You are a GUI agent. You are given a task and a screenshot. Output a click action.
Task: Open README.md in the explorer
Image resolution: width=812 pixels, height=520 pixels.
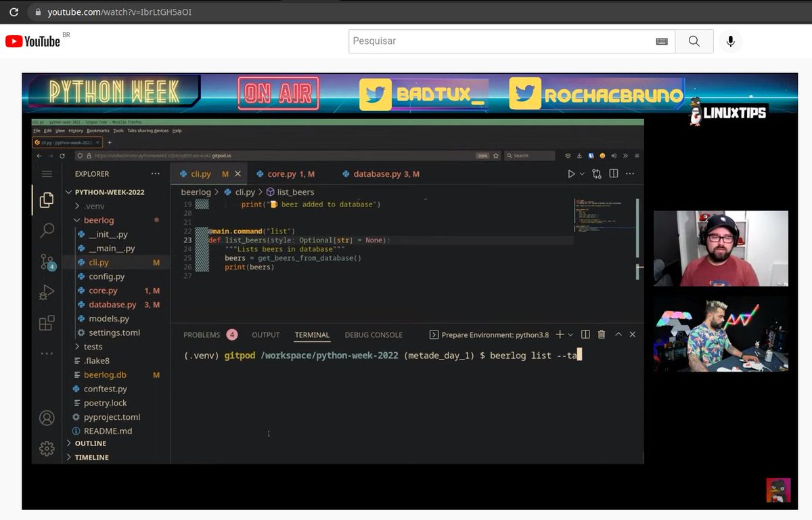(x=108, y=431)
